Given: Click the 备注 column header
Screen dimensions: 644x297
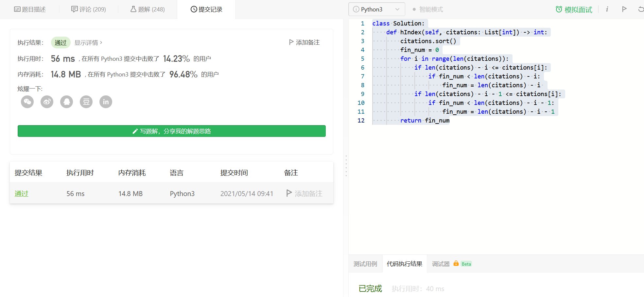Looking at the screenshot, I should click(x=291, y=173).
